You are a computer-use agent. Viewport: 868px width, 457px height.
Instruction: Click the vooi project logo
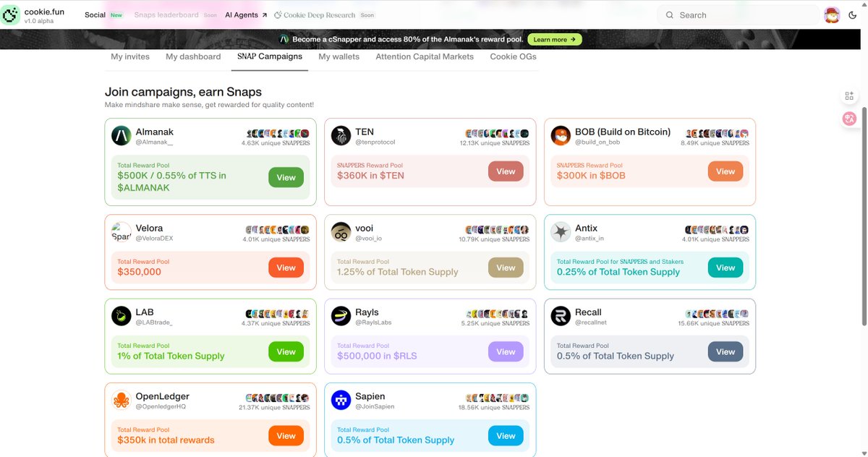(341, 232)
